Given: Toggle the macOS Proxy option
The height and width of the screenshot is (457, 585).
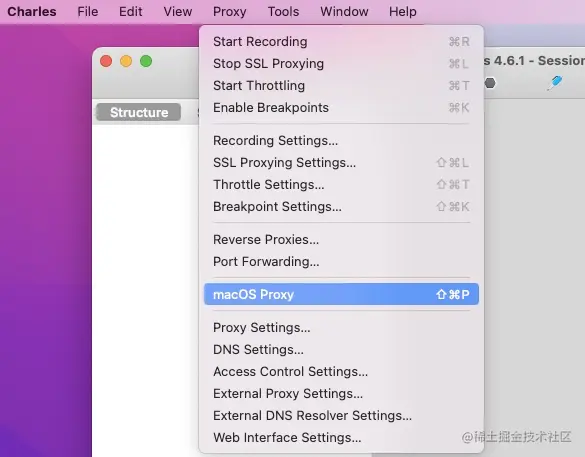Looking at the screenshot, I should [341, 294].
